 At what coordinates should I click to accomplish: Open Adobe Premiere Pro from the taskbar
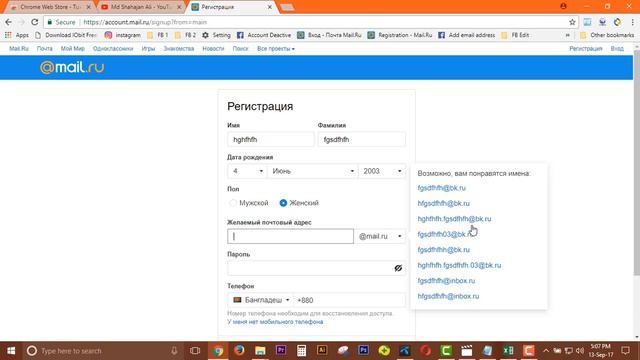281,351
